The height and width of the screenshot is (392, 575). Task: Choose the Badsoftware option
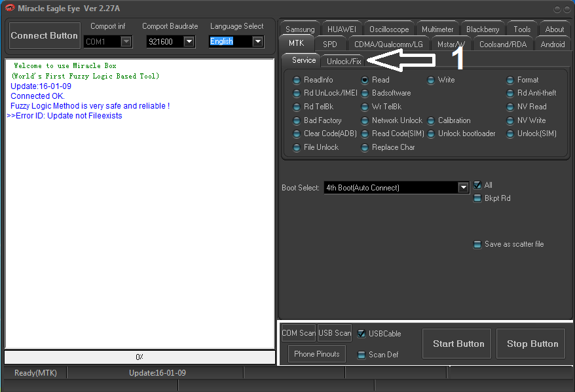point(386,93)
